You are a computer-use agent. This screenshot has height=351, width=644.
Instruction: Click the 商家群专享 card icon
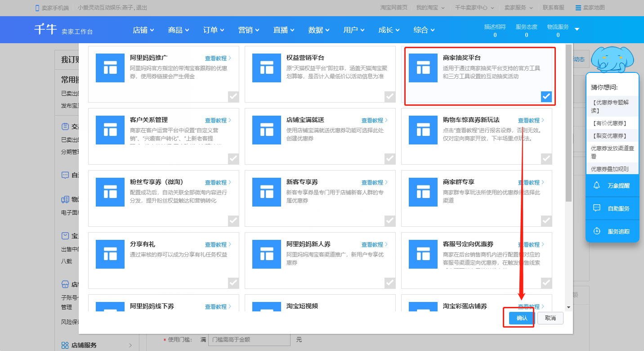[423, 192]
